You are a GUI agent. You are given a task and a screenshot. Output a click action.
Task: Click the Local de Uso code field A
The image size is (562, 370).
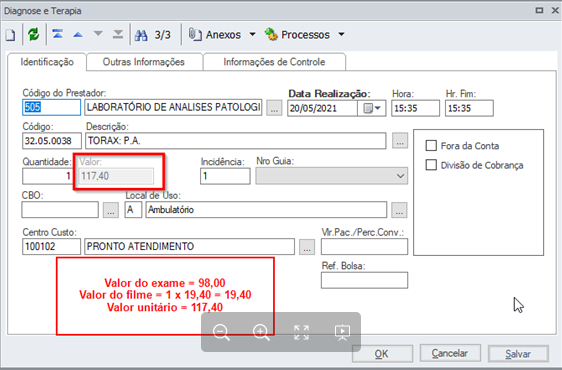tap(133, 210)
